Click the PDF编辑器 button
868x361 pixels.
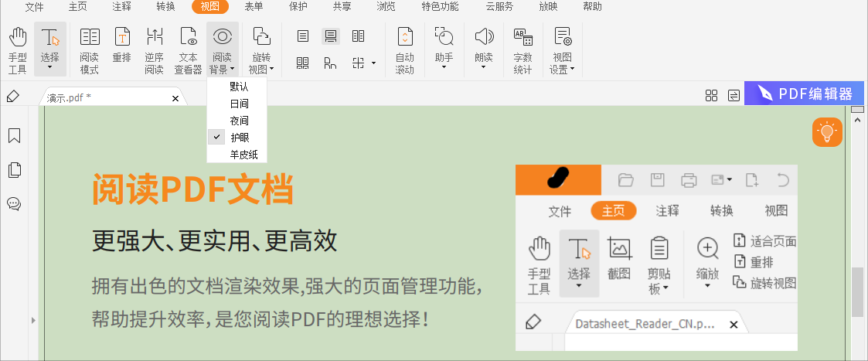point(804,94)
